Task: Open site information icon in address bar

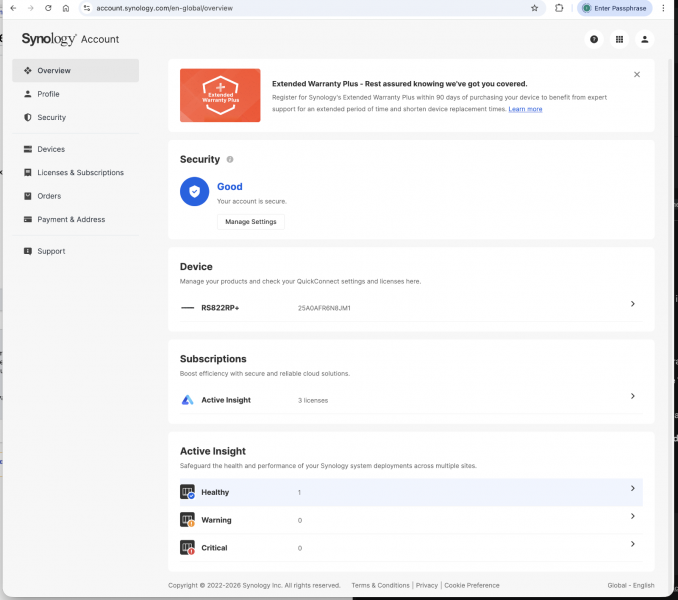Action: [87, 8]
